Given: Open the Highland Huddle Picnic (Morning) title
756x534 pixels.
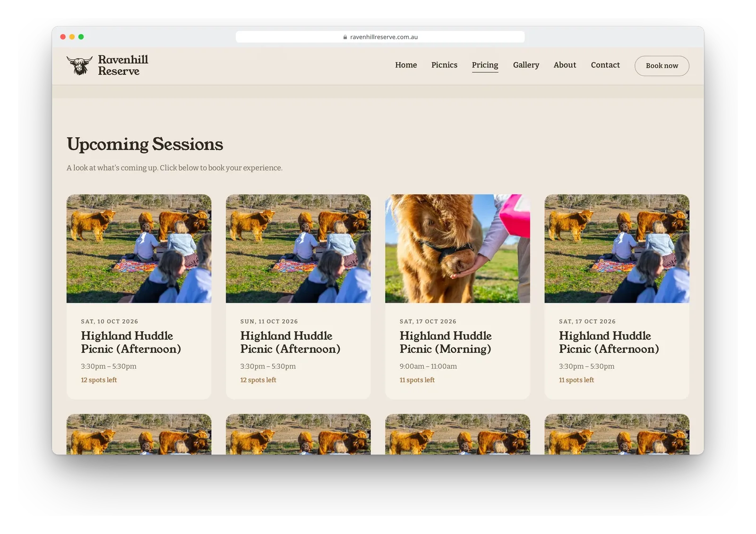Looking at the screenshot, I should pyautogui.click(x=446, y=342).
